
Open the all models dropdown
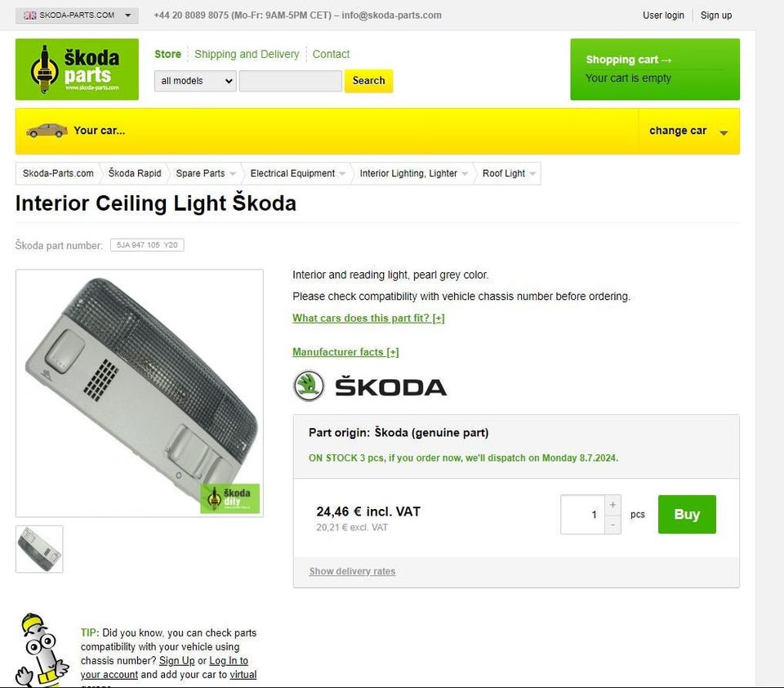195,81
